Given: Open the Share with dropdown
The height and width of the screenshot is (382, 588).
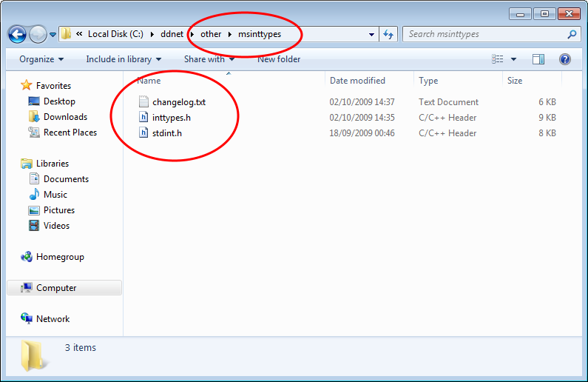Looking at the screenshot, I should point(209,59).
